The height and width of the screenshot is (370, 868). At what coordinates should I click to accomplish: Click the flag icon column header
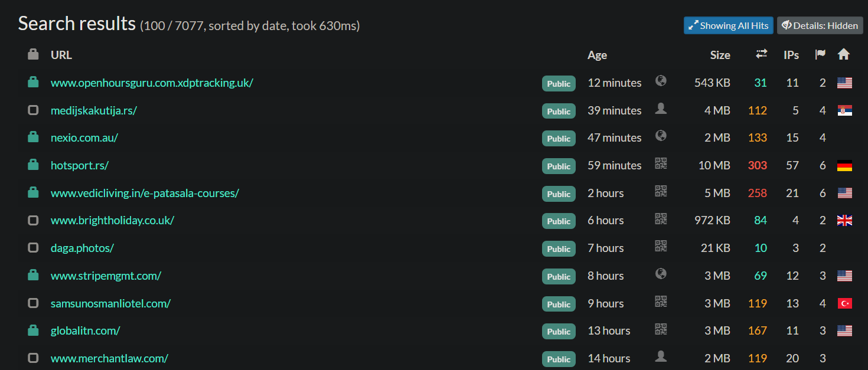click(x=820, y=54)
